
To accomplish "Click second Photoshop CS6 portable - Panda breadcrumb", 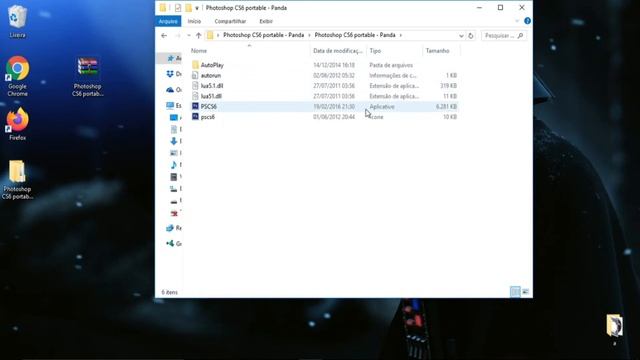I will click(355, 36).
